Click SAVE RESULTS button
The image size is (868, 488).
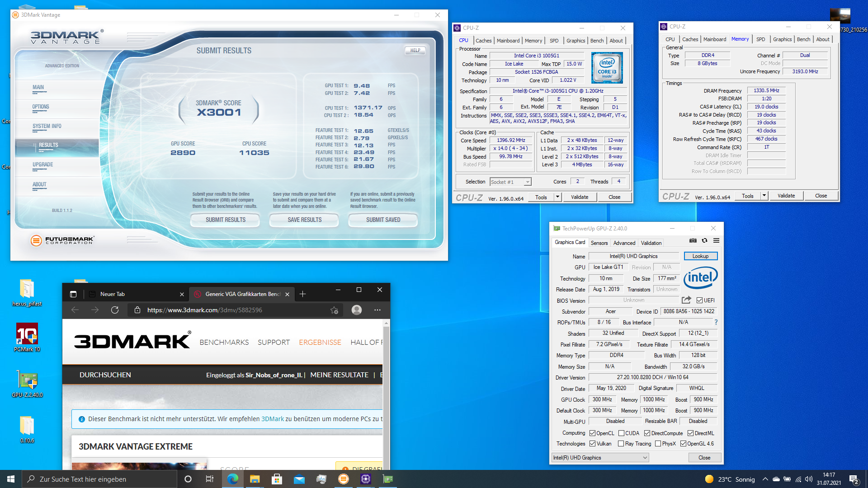[304, 220]
